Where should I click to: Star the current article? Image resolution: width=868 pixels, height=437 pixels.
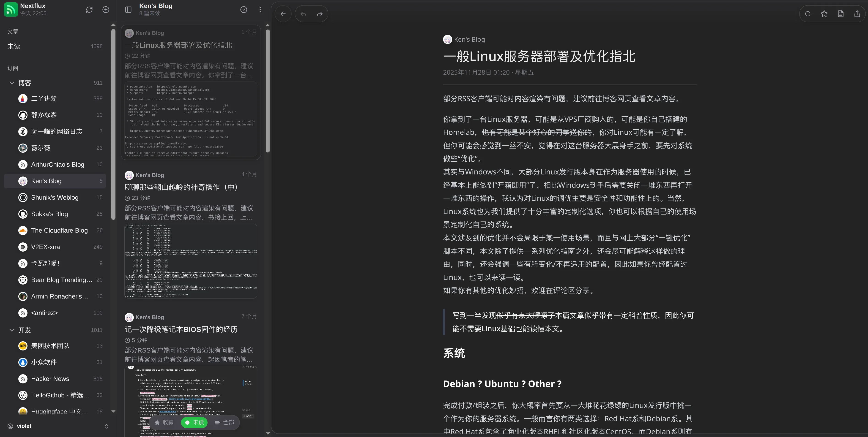[x=824, y=14]
